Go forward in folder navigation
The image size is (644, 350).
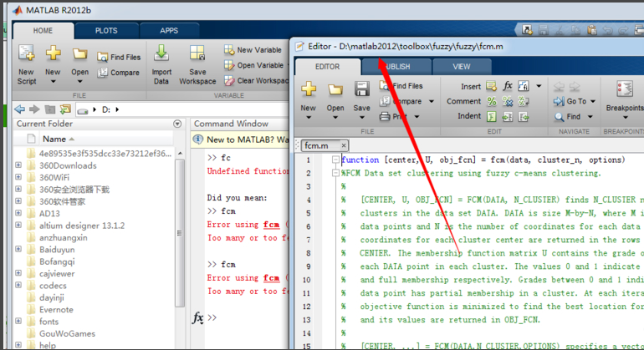(34, 109)
